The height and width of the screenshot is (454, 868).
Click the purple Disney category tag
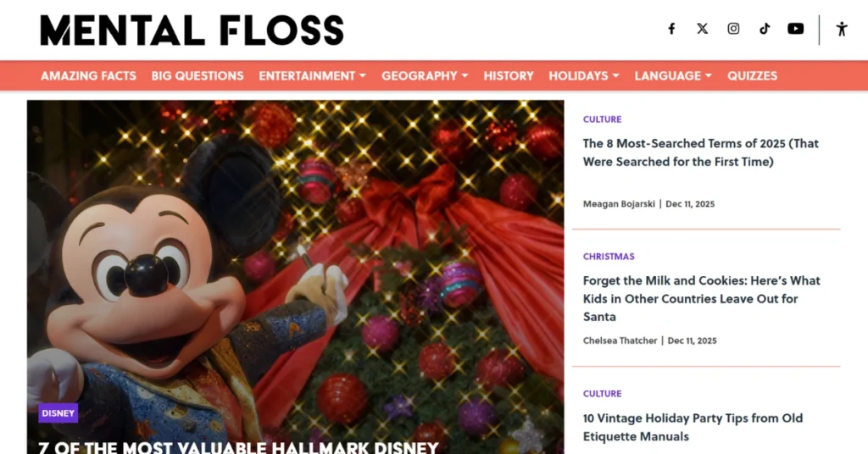tap(58, 413)
